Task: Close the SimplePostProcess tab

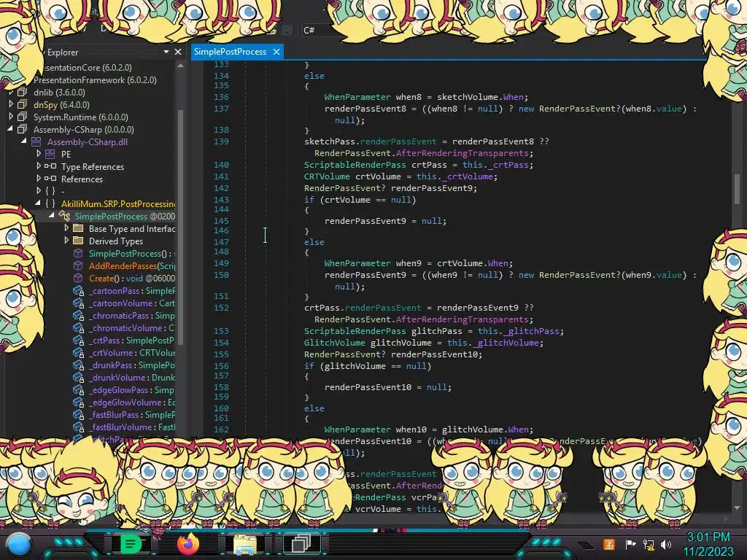Action: click(x=276, y=52)
